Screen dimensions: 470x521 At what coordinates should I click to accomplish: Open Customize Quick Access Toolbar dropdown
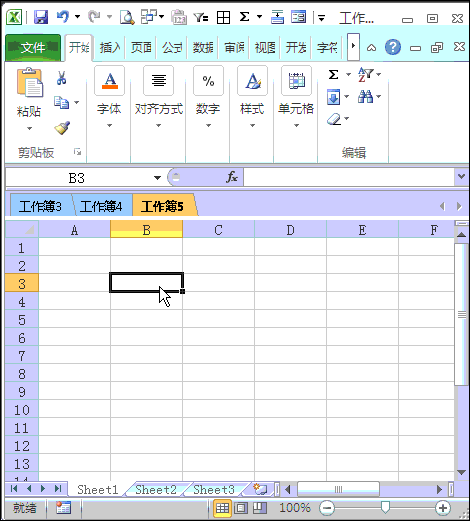[321, 18]
